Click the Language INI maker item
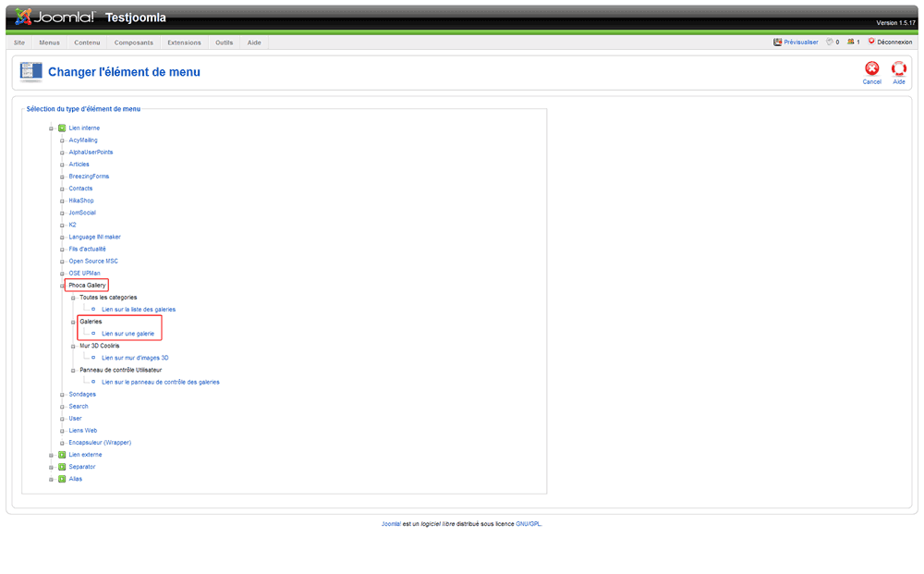Screen dimensions: 924x574 [x=95, y=237]
